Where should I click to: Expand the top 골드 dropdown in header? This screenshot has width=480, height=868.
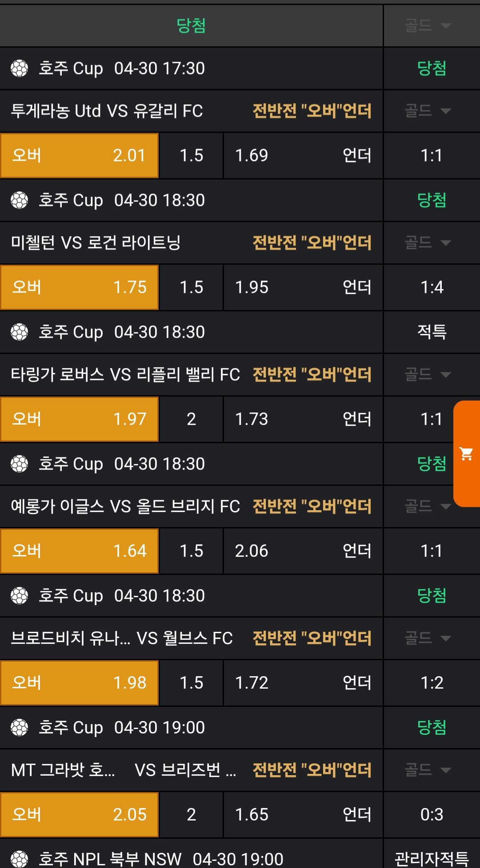coord(428,25)
